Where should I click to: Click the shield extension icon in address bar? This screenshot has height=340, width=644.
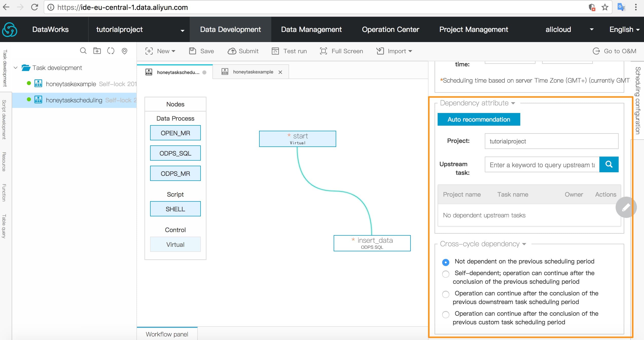click(592, 7)
